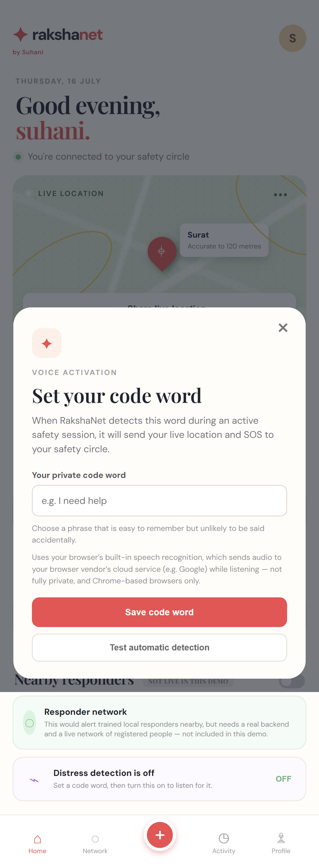Click the purple distress detection icon
The image size is (319, 868).
pos(34,780)
